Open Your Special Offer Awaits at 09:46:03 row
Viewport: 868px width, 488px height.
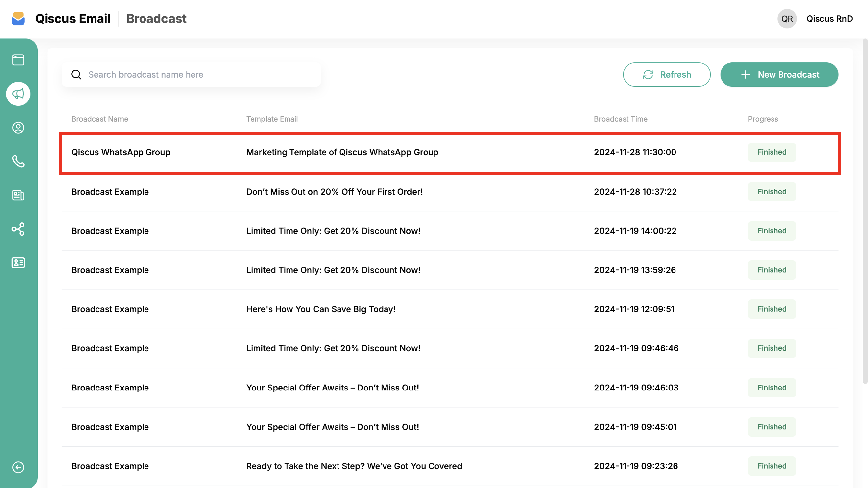333,388
